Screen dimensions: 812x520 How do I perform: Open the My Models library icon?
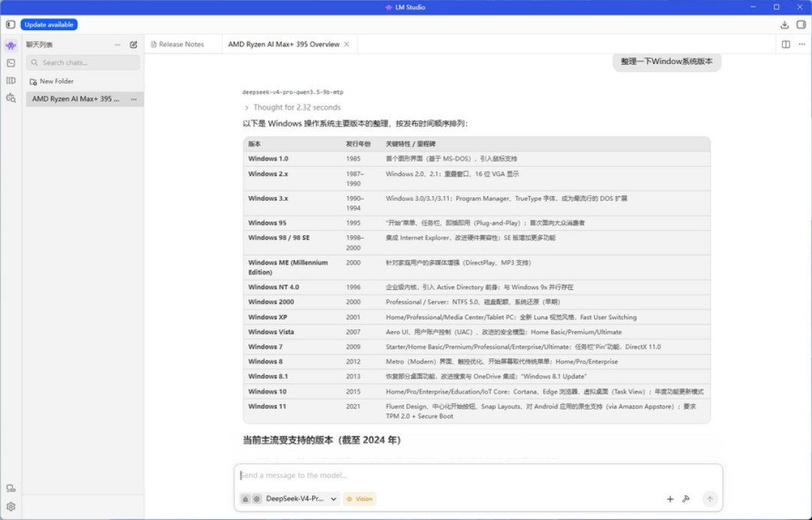coord(11,80)
